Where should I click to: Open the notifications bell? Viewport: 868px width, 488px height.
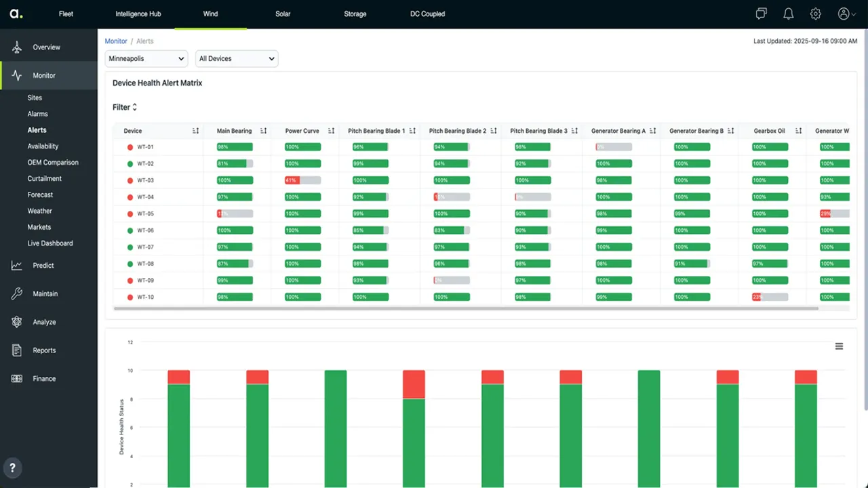788,14
